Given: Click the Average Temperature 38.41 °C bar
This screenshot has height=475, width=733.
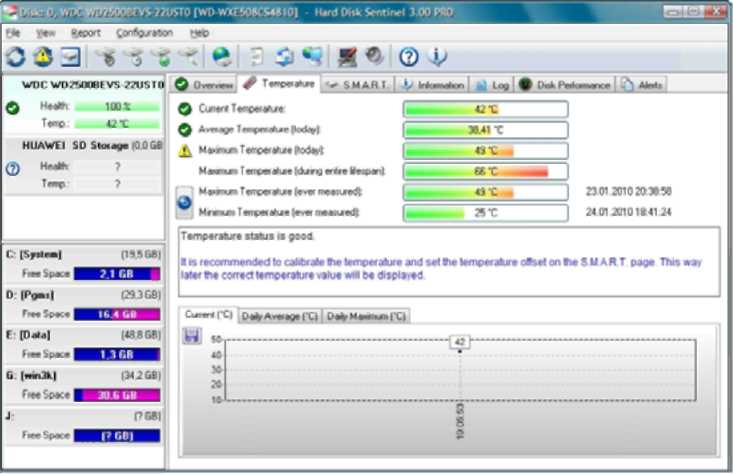Looking at the screenshot, I should coord(486,130).
